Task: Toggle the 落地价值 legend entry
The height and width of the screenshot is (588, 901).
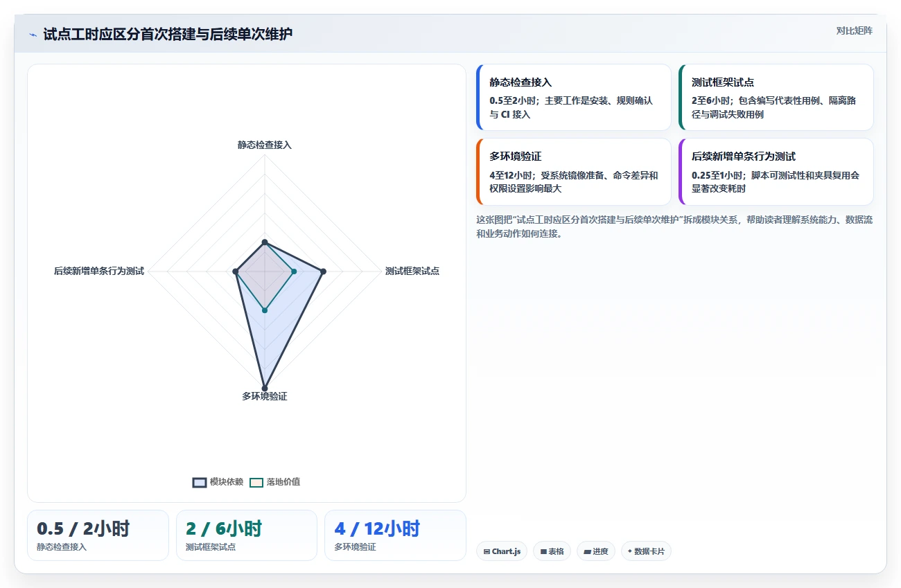Action: [x=274, y=482]
